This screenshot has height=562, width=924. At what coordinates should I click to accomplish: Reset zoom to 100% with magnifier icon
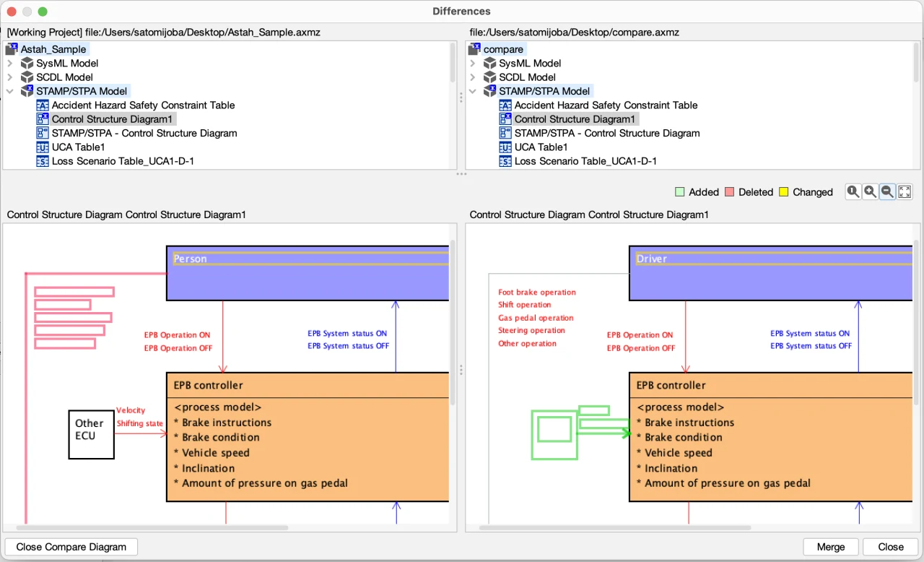[853, 191]
